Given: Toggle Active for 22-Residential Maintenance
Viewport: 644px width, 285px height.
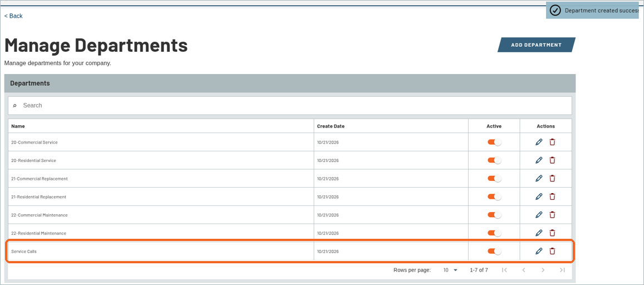Looking at the screenshot, I should click(x=494, y=233).
